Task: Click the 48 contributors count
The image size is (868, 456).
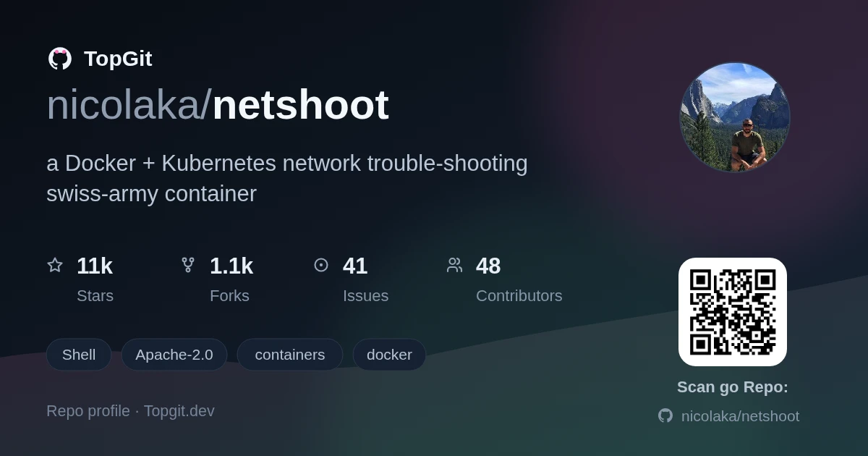Action: click(x=488, y=266)
